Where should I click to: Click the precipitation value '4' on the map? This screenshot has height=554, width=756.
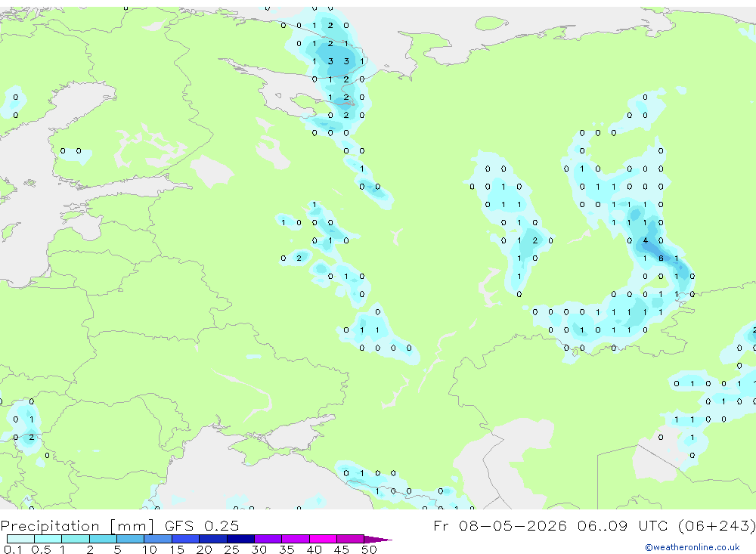(645, 240)
